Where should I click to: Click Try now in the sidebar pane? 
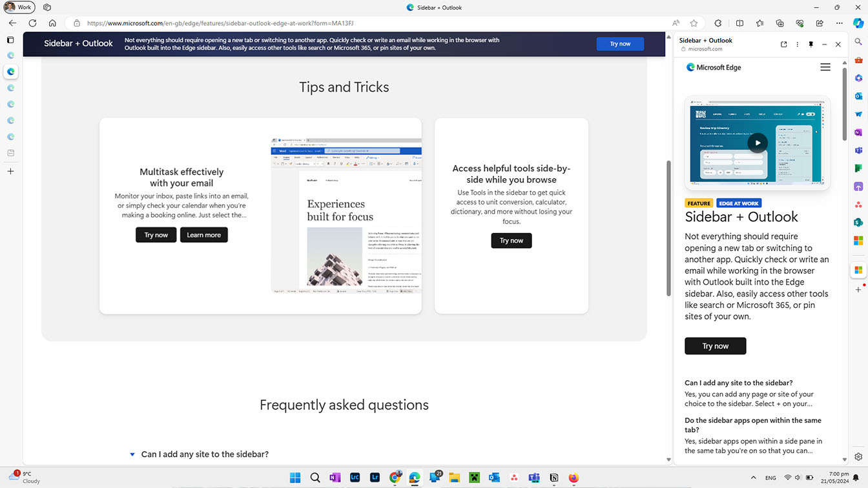pyautogui.click(x=715, y=346)
